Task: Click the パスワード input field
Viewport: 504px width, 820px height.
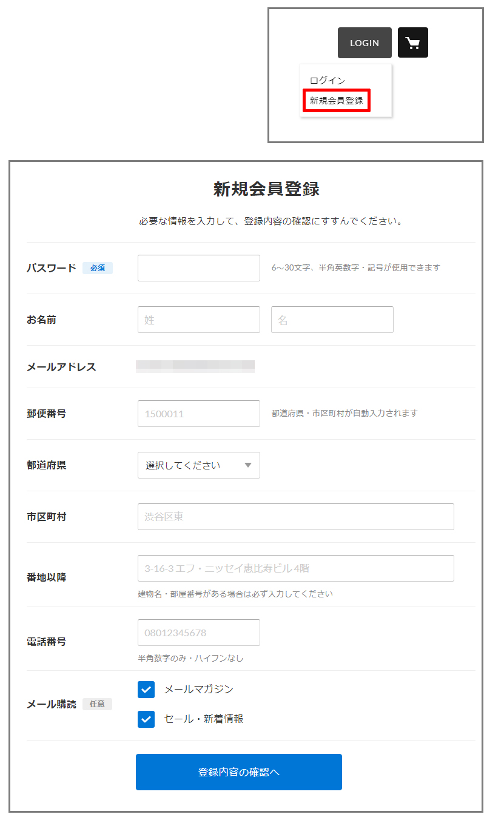Action: point(199,268)
